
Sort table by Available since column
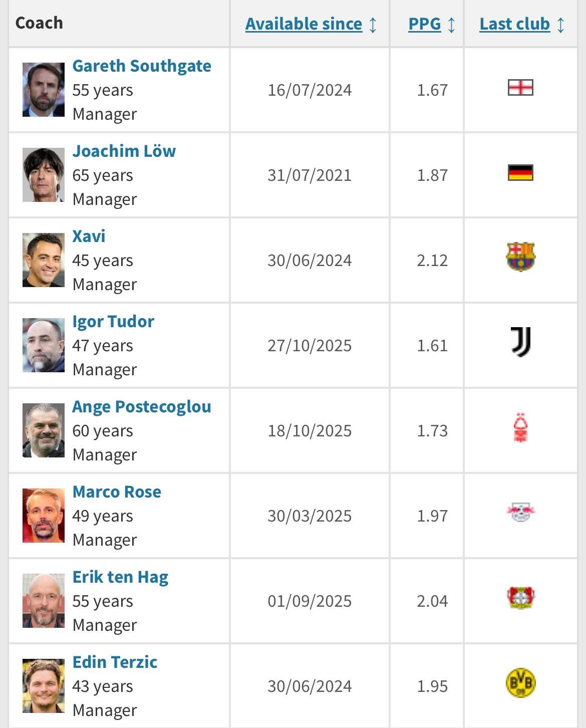point(304,24)
